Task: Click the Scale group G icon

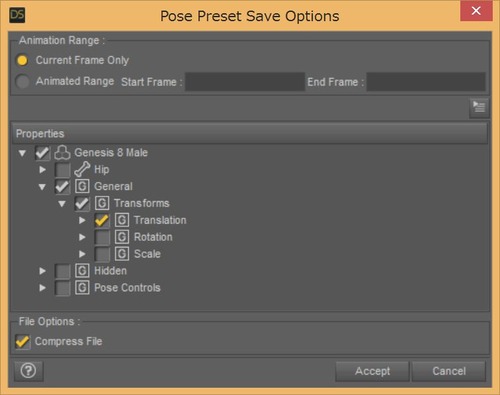Action: [x=122, y=254]
